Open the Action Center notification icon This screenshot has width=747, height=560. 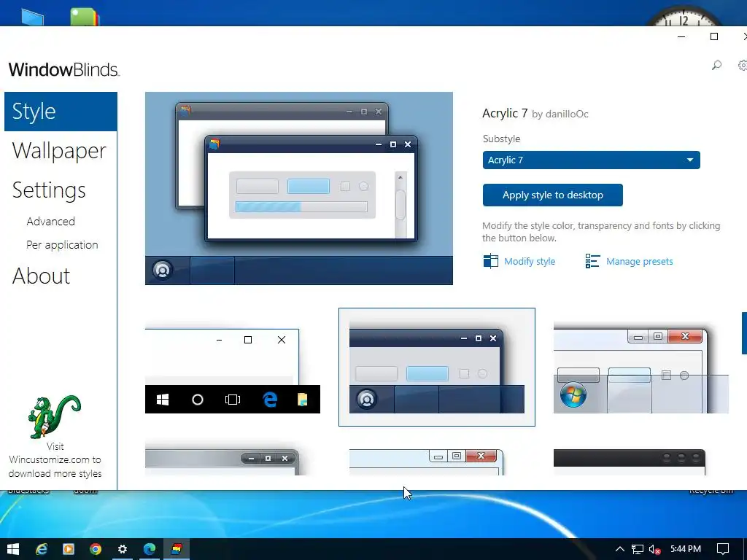(x=723, y=549)
